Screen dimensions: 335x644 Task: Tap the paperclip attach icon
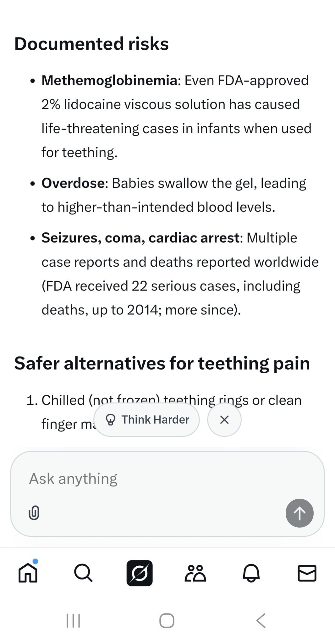point(34,513)
